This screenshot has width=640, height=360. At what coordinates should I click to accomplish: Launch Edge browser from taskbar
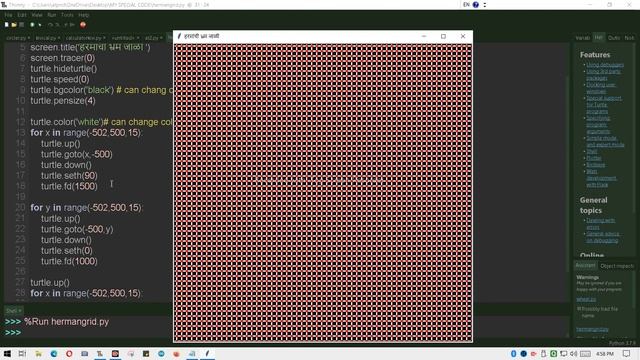point(54,354)
